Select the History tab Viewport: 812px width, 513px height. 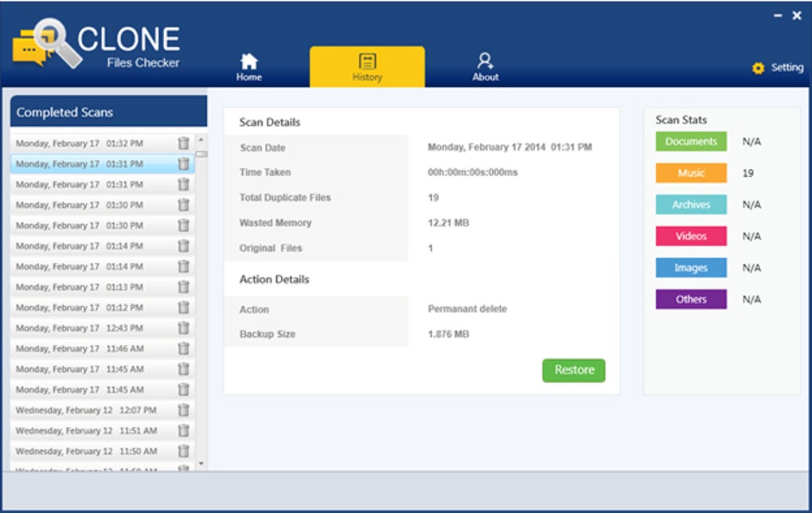click(367, 67)
